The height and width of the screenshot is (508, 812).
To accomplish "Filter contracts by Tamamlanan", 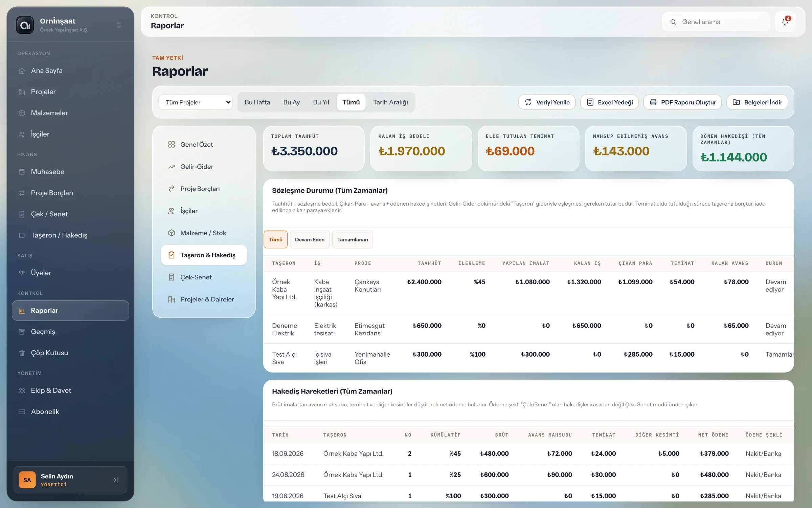I will point(352,239).
